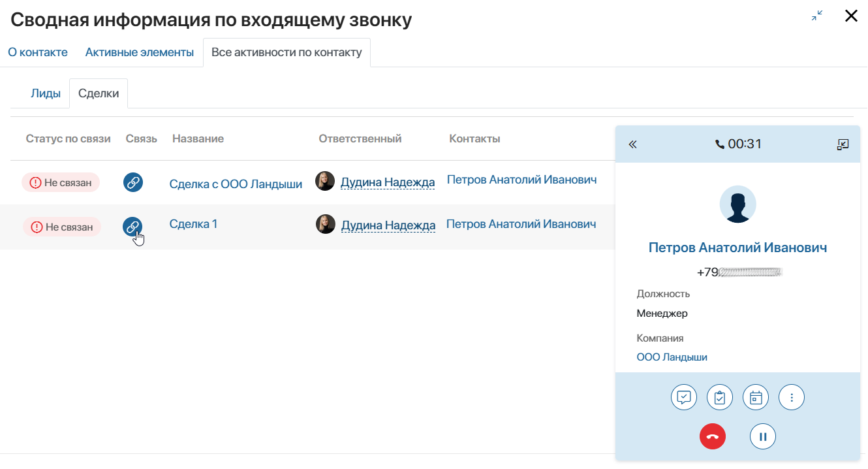Viewport: 868px width, 469px height.
Task: Open deal Сделка с ООО Ландыши
Action: [236, 184]
